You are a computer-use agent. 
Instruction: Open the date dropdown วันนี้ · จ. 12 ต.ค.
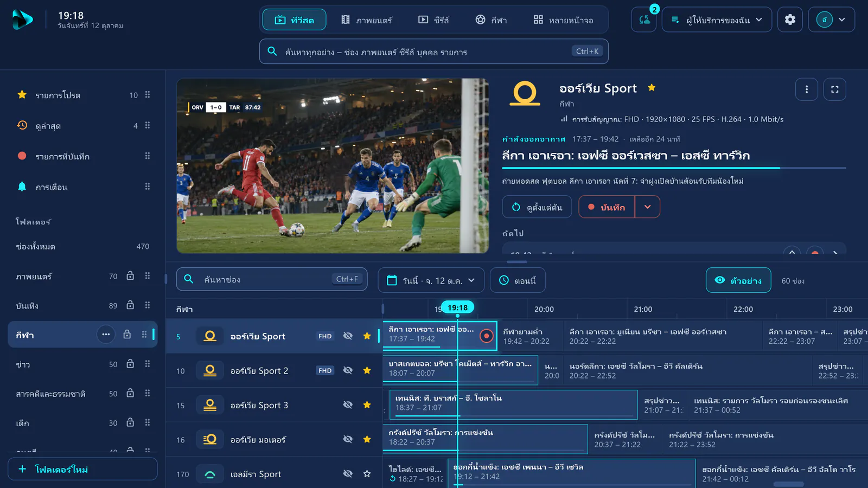point(431,280)
